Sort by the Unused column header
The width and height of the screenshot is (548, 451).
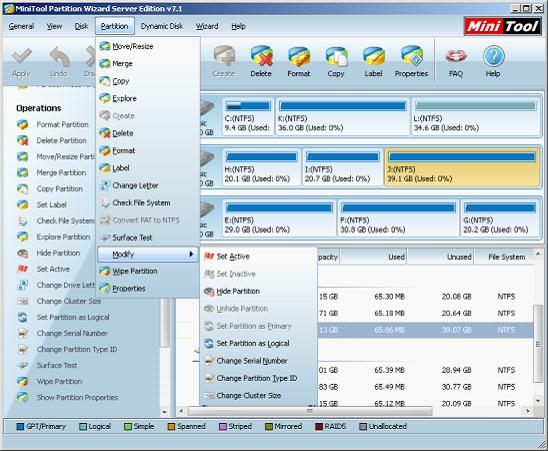440,257
